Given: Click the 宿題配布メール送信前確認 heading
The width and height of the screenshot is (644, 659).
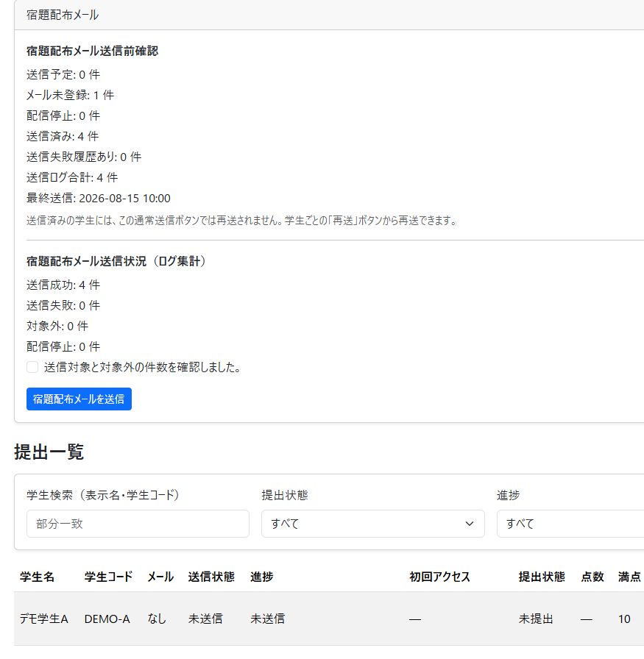Looking at the screenshot, I should coord(92,51).
